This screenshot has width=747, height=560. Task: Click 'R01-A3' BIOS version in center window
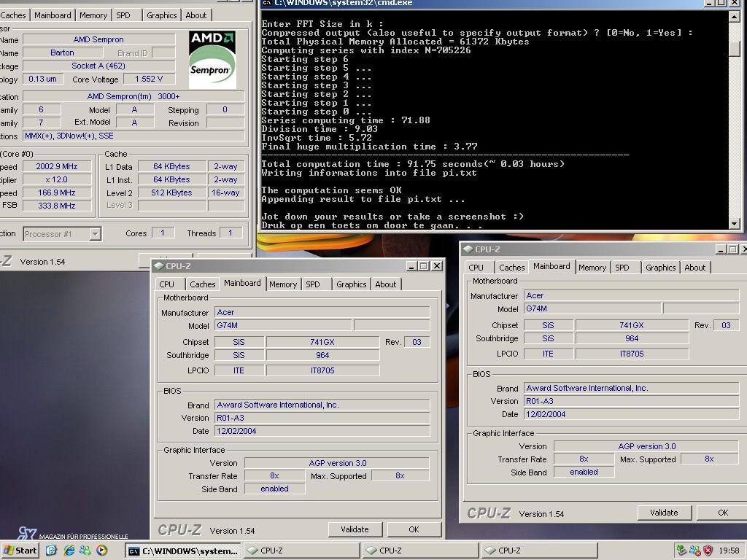click(x=322, y=418)
